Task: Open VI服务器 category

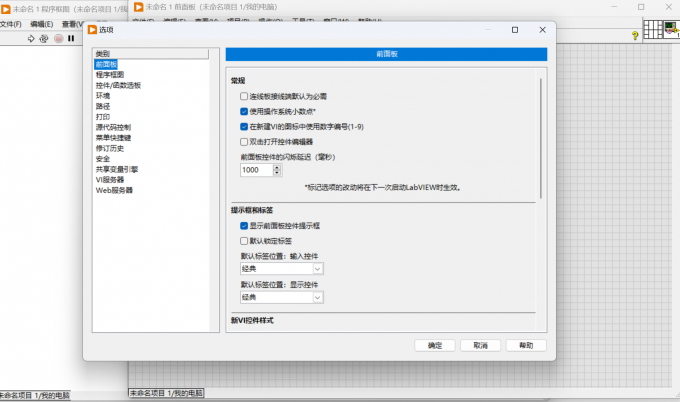Action: (110, 180)
